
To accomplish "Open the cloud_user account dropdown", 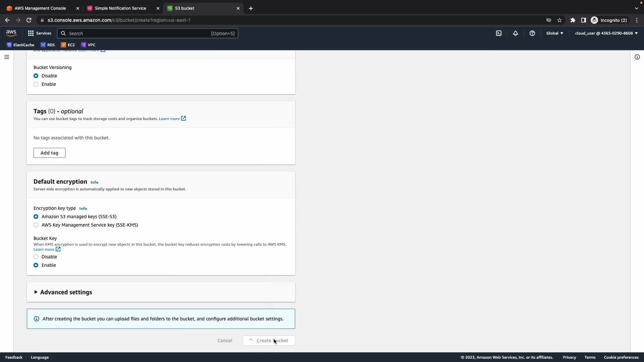I will coord(606,33).
